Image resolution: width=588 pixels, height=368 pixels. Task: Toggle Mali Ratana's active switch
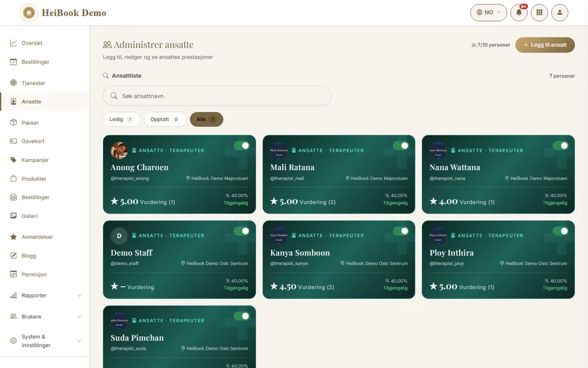pyautogui.click(x=401, y=146)
